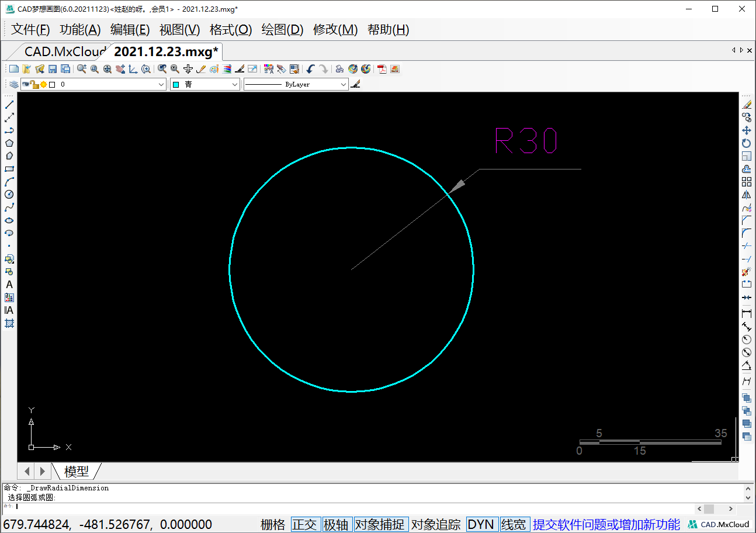
Task: Click the Erase tool in right toolbar
Action: click(x=747, y=105)
